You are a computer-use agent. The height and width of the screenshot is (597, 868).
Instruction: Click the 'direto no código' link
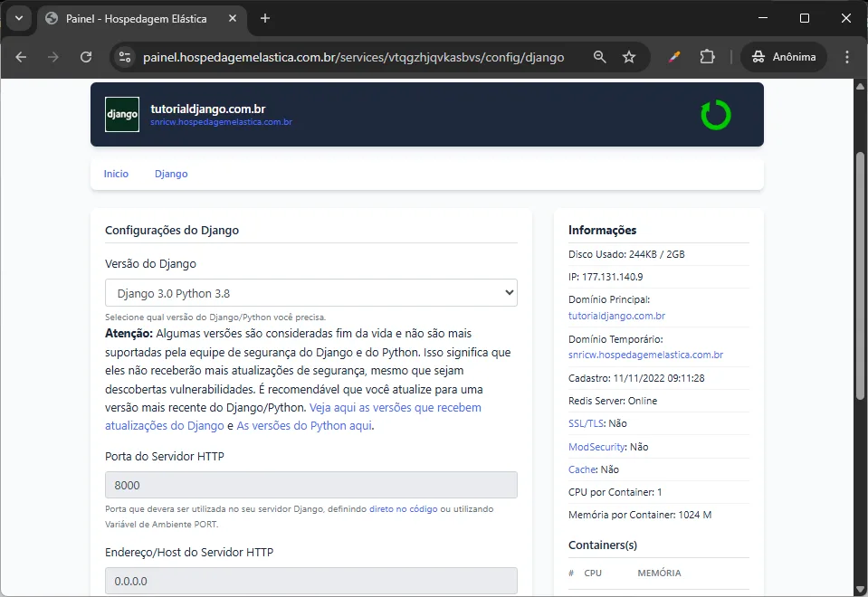(403, 509)
